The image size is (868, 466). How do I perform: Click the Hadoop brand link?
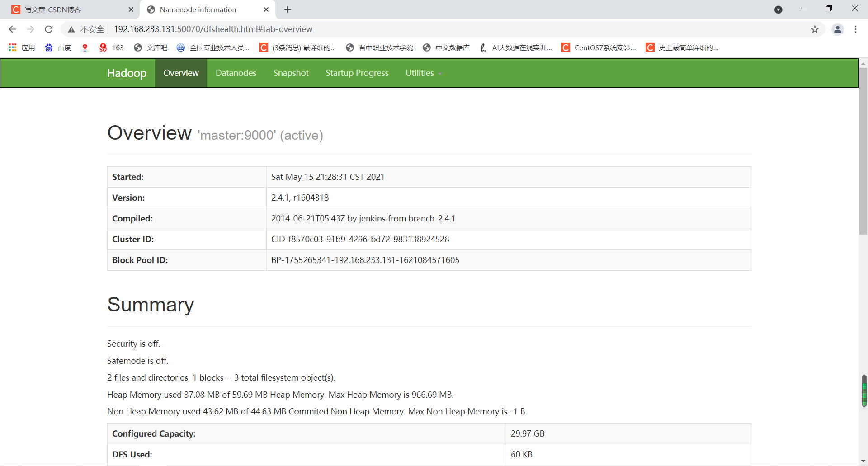[127, 73]
